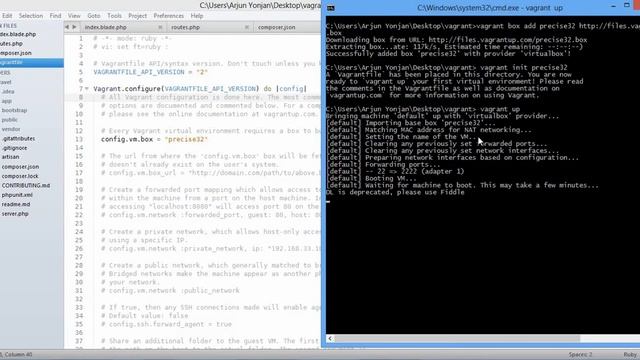Open the Tools menu
Image resolution: width=640 pixels, height=360 pixels.
click(114, 16)
